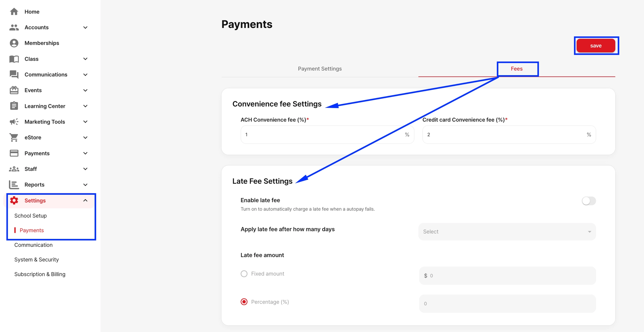
Task: Open the Class book icon
Action: click(14, 59)
